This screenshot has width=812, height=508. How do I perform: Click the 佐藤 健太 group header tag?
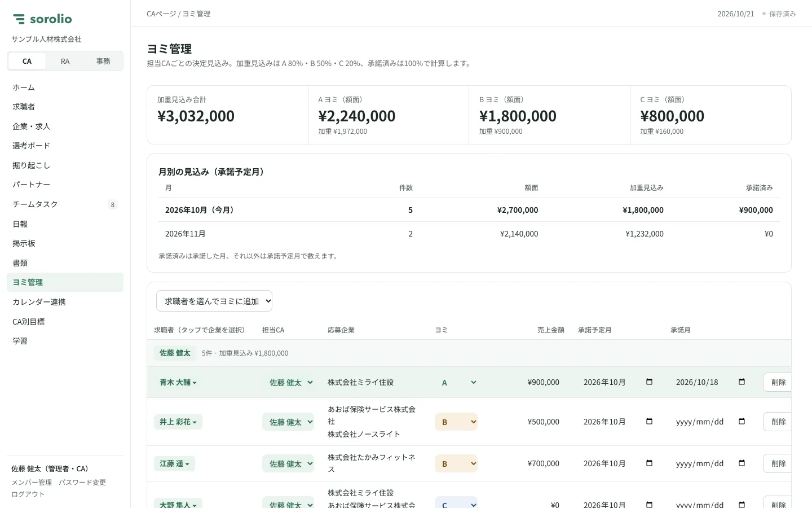pos(175,353)
